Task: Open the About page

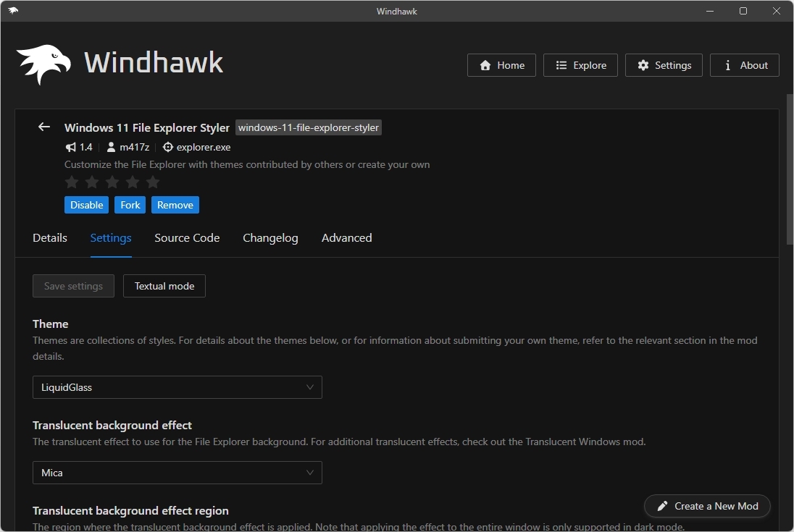Action: [744, 65]
